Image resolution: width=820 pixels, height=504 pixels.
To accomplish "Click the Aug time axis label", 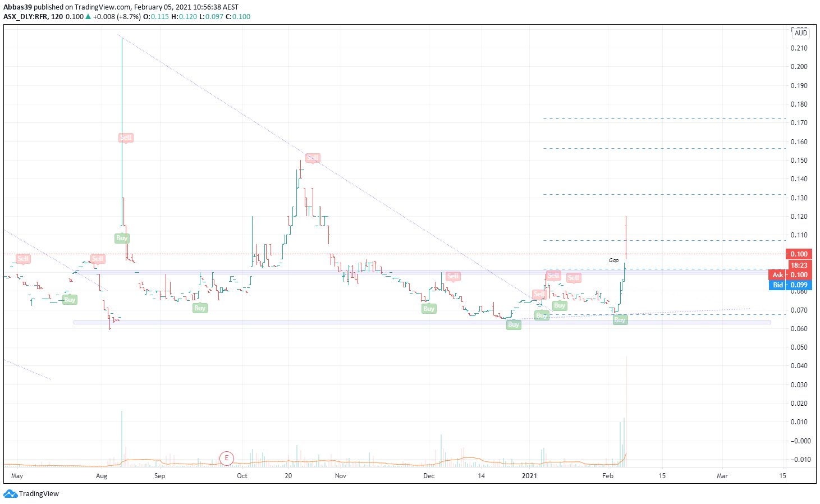I will tap(102, 476).
